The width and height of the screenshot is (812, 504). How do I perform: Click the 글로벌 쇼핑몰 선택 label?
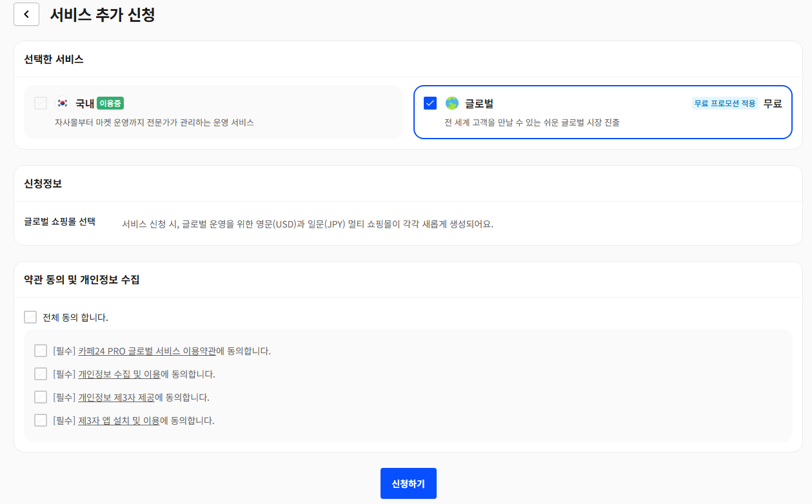(59, 222)
